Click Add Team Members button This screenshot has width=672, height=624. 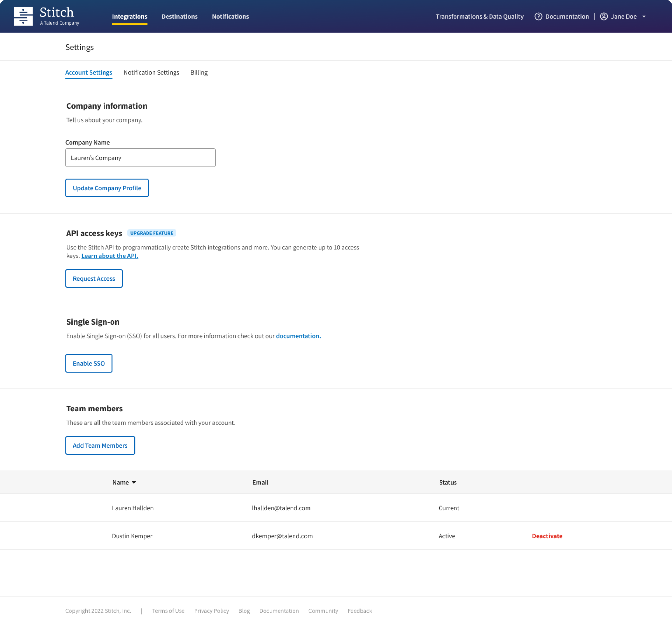pyautogui.click(x=100, y=445)
